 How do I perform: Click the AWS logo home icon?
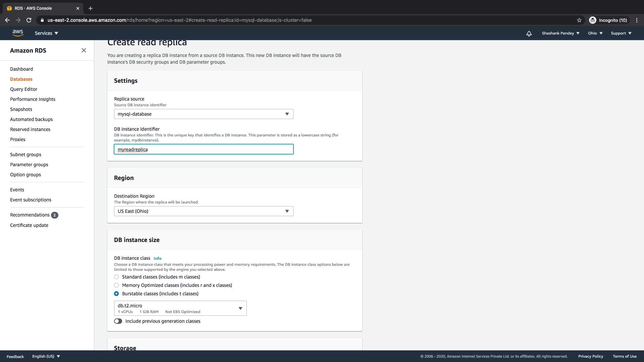(x=18, y=33)
